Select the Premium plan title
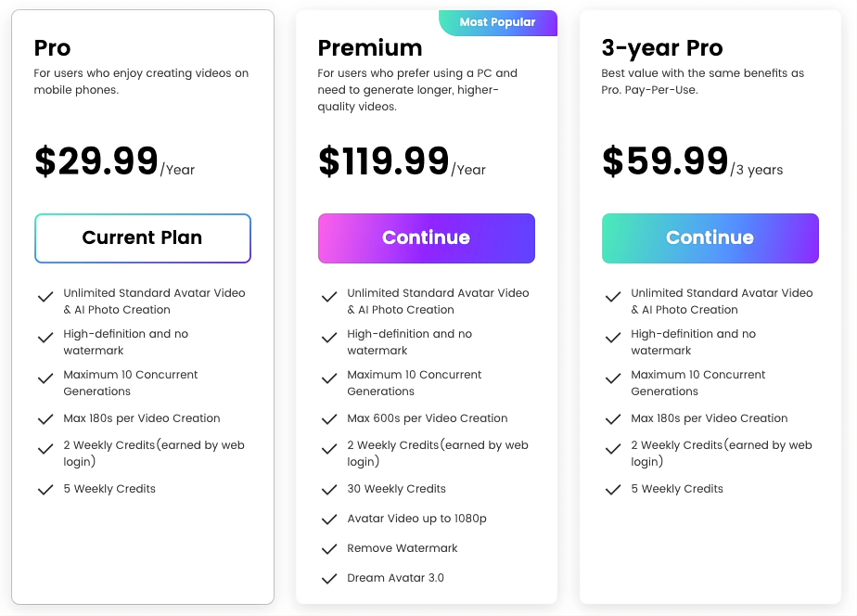857x616 pixels. (370, 48)
